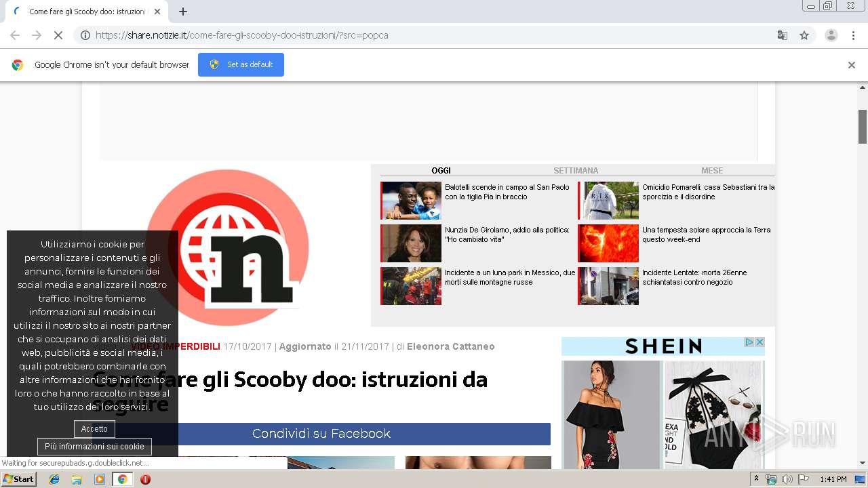Image resolution: width=868 pixels, height=488 pixels.
Task: Open solar storm article link
Action: (x=707, y=235)
